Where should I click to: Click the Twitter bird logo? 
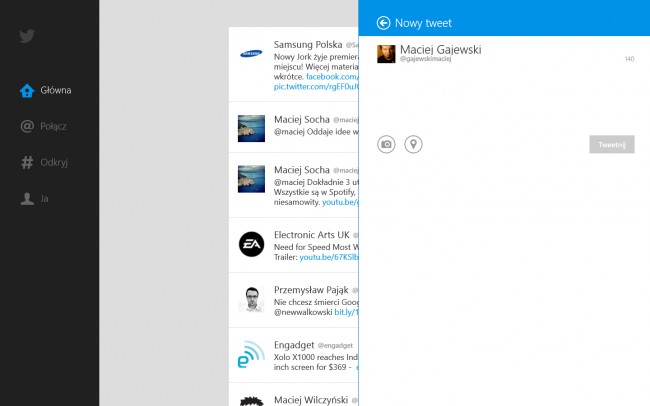point(27,36)
